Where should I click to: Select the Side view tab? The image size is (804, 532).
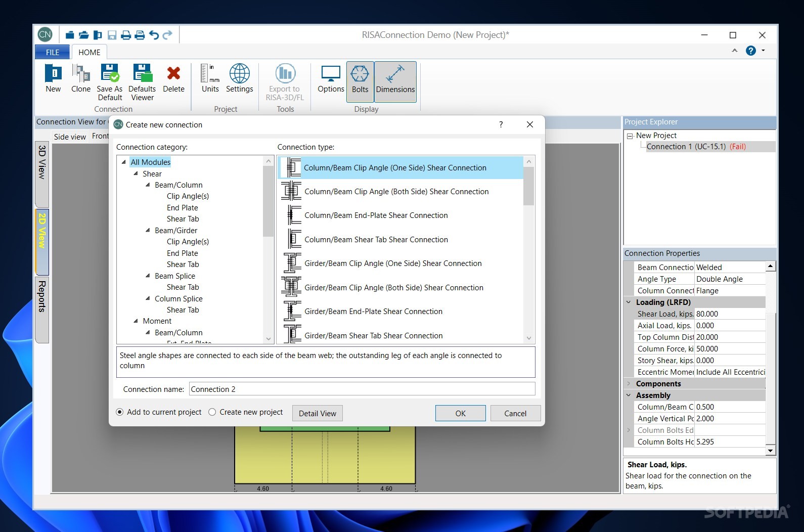tap(70, 137)
